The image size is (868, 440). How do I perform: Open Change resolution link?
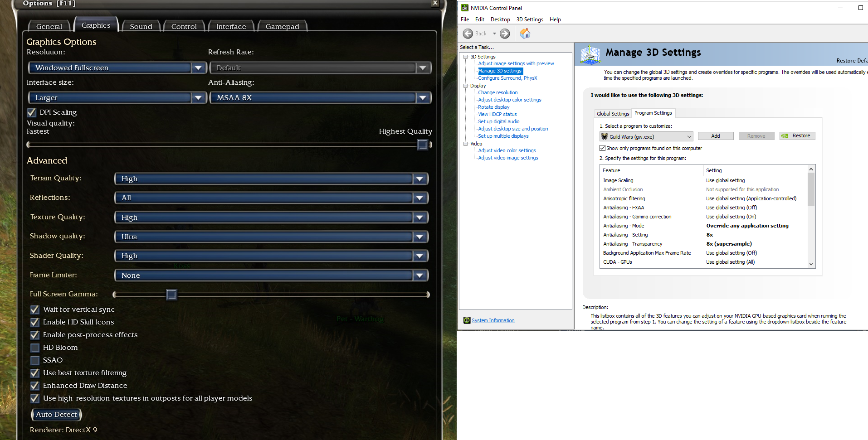(497, 92)
